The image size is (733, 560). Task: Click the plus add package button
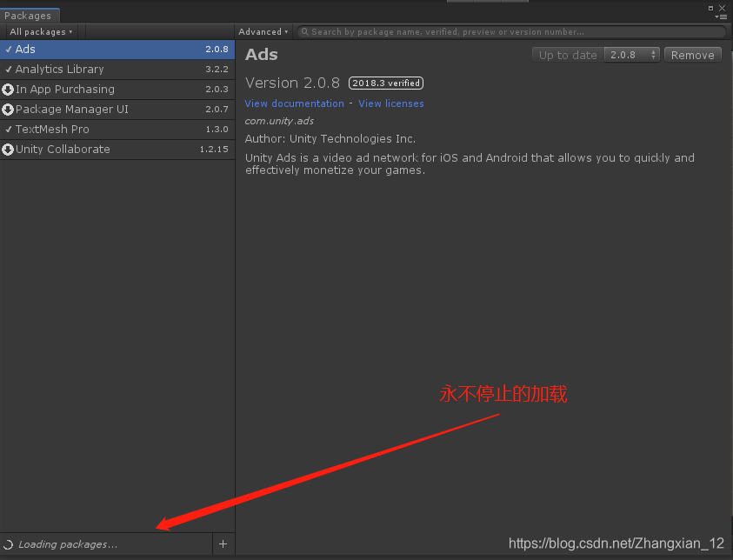[x=223, y=544]
